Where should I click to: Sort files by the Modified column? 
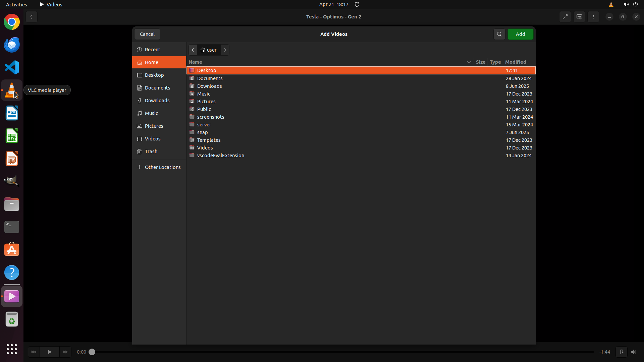(516, 62)
